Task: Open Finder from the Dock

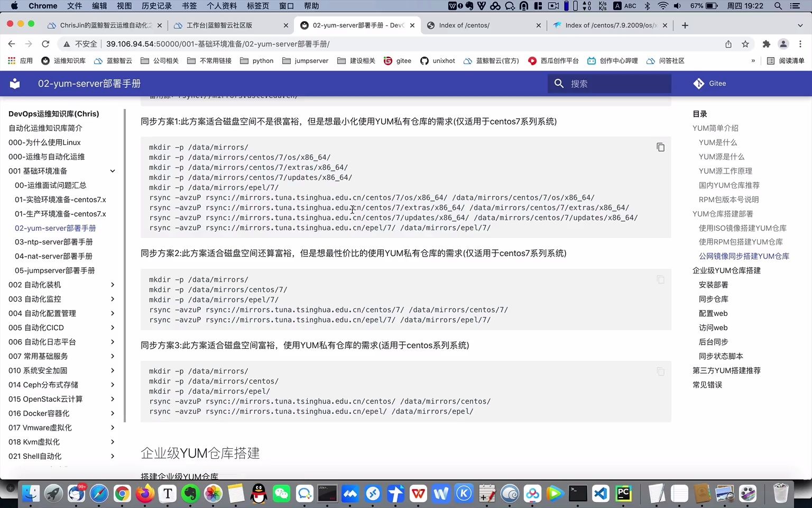Action: (31, 494)
